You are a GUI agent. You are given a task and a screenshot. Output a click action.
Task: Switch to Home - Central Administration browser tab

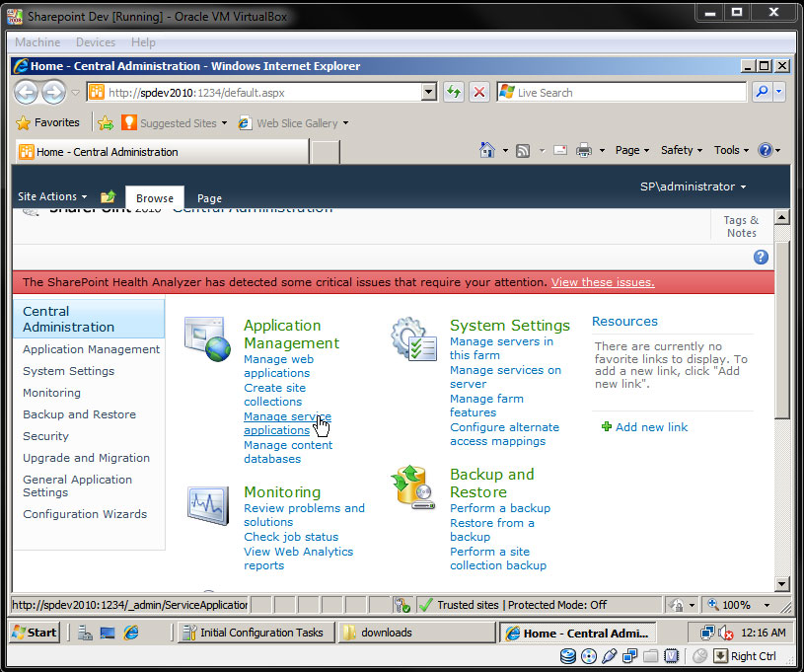pyautogui.click(x=162, y=152)
